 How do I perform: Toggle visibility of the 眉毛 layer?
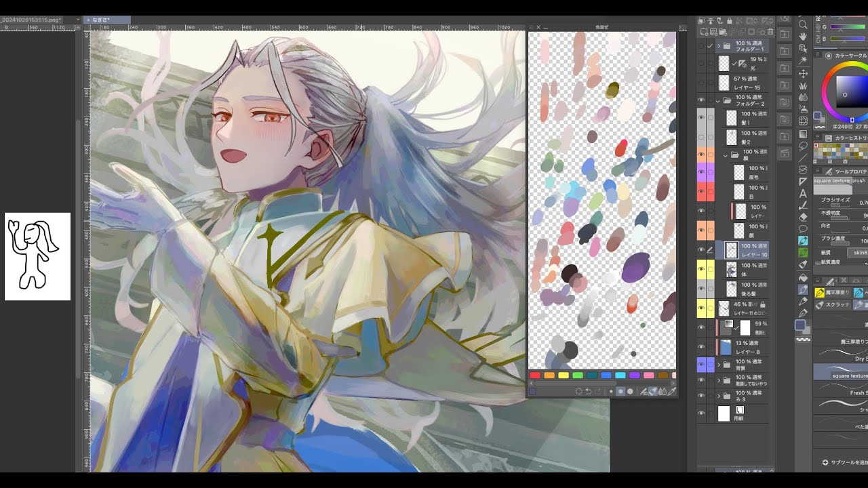pyautogui.click(x=701, y=171)
